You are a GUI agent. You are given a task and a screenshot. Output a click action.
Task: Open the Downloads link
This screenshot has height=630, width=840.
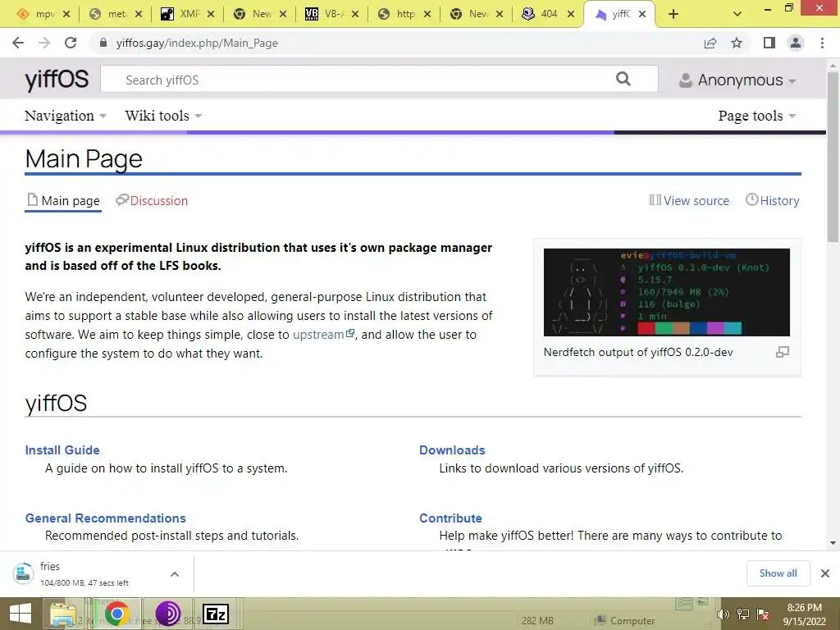[x=452, y=450]
